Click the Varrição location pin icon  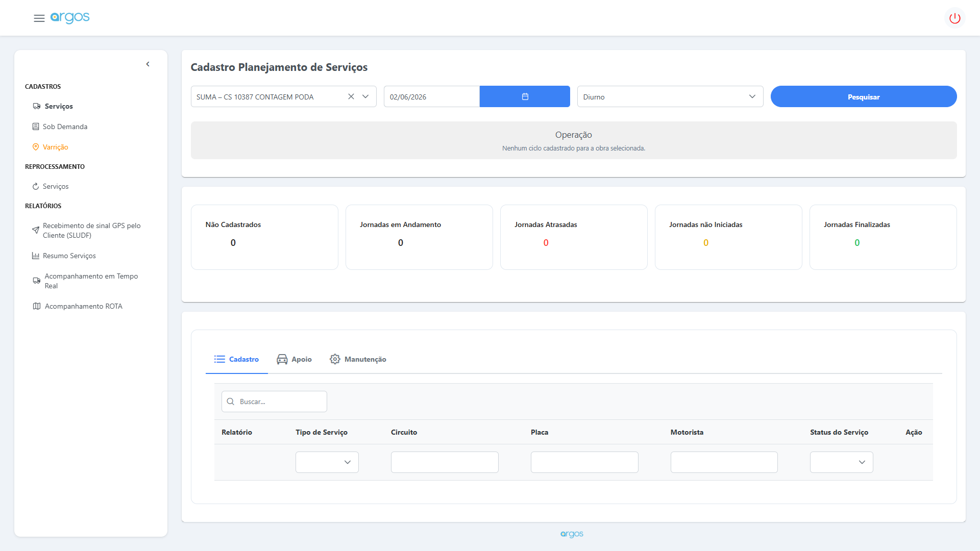[36, 147]
